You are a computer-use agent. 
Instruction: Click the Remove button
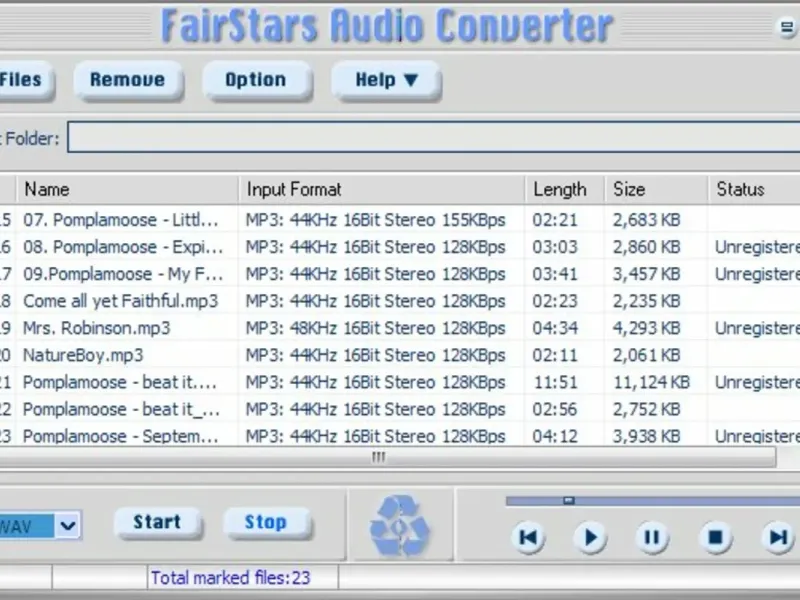tap(128, 80)
